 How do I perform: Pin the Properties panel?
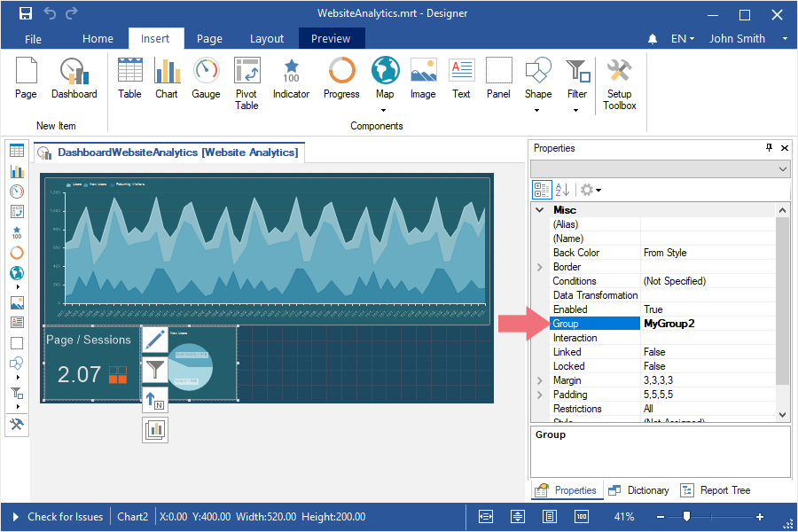tap(769, 148)
